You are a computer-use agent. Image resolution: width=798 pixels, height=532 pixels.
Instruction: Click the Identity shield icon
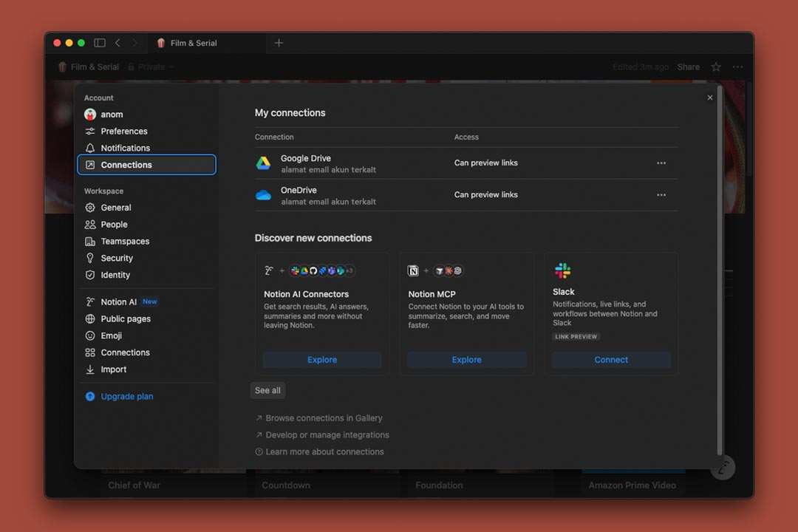(90, 274)
